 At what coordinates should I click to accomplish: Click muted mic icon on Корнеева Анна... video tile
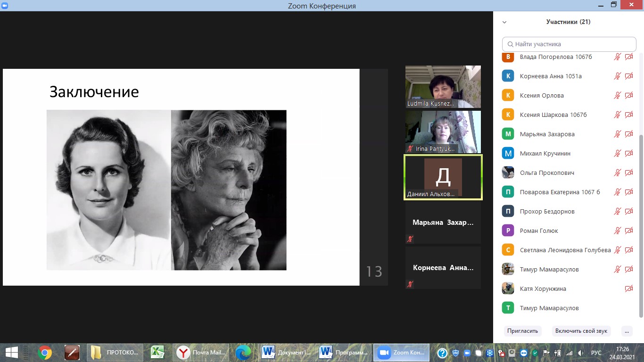click(x=410, y=284)
